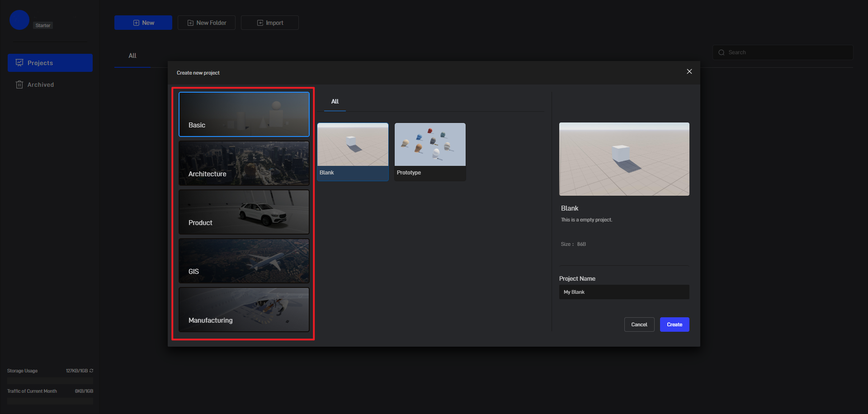
Task: Select the Product template category
Action: pos(244,212)
